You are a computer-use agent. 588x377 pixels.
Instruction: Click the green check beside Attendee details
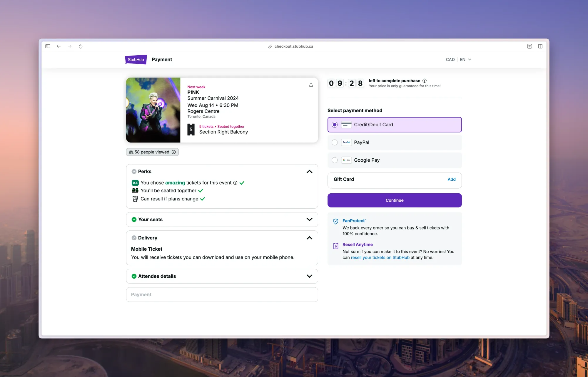click(134, 276)
